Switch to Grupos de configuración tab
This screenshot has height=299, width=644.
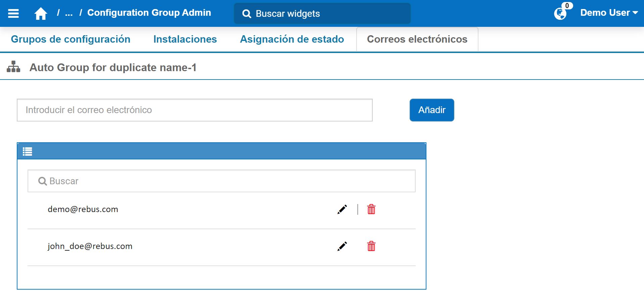pyautogui.click(x=71, y=39)
